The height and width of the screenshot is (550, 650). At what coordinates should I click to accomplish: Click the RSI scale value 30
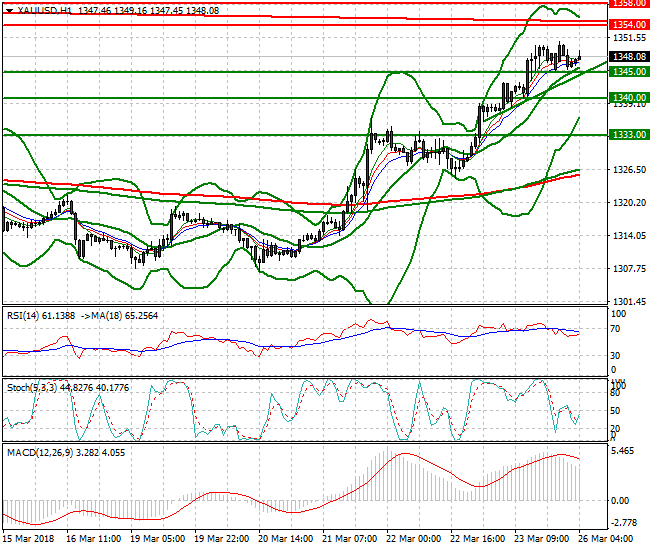point(616,356)
